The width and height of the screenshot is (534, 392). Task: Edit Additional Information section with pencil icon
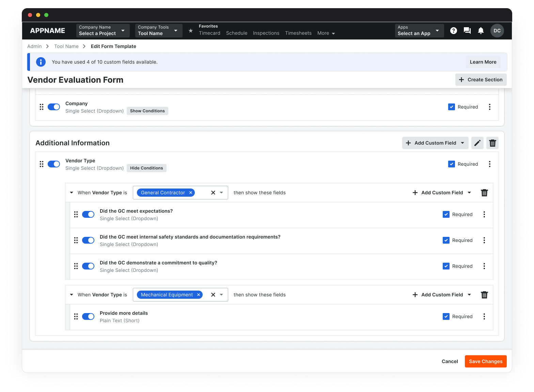click(477, 143)
